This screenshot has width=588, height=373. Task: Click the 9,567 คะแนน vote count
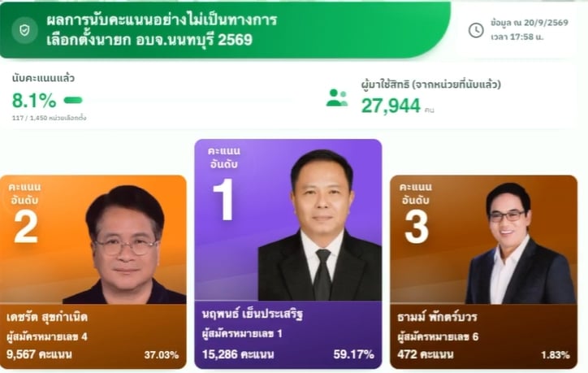tap(39, 354)
